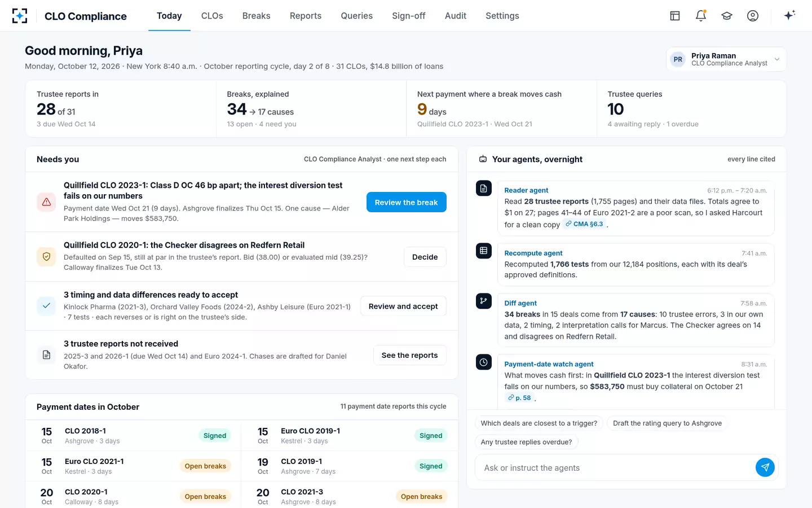Click the CLO Compliance logo icon
Viewport: 812px width, 508px height.
coord(20,16)
